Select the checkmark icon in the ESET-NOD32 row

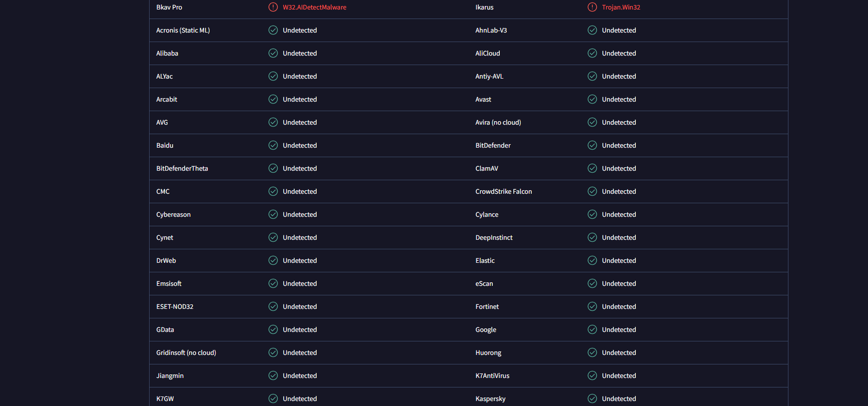tap(273, 307)
